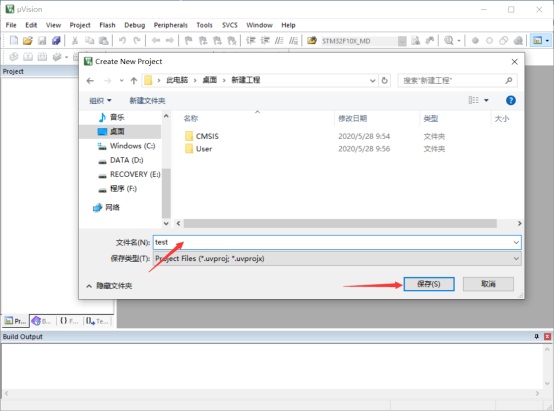Click the Build target icon in second toolbar
The height and width of the screenshot is (411, 554).
(28, 57)
